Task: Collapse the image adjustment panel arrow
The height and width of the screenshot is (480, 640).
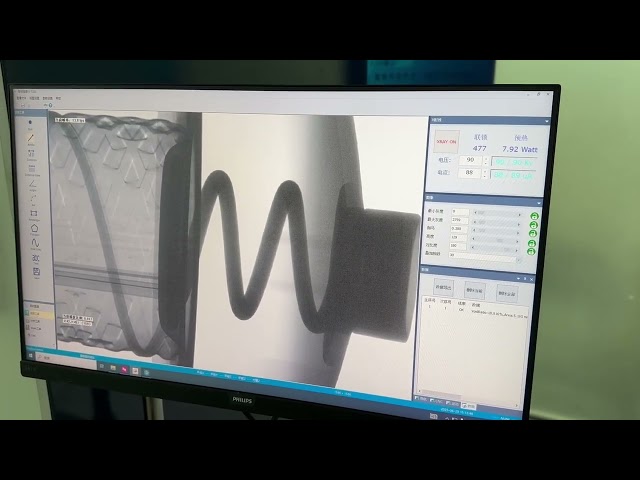Action: click(x=539, y=203)
